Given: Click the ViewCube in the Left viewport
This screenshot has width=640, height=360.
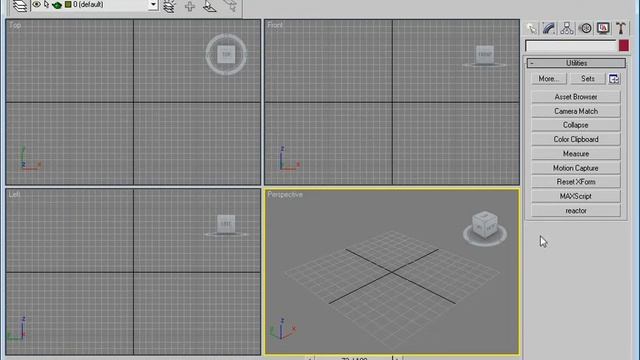Looking at the screenshot, I should coord(226,224).
